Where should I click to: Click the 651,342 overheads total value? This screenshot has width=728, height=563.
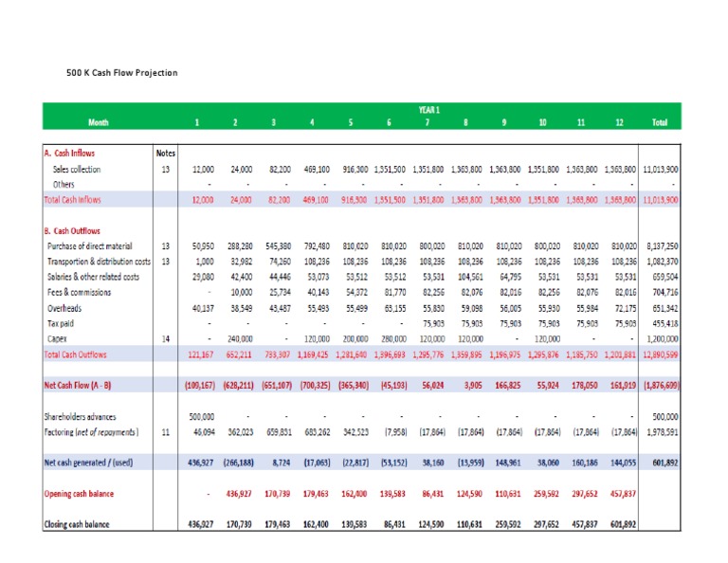click(x=665, y=308)
